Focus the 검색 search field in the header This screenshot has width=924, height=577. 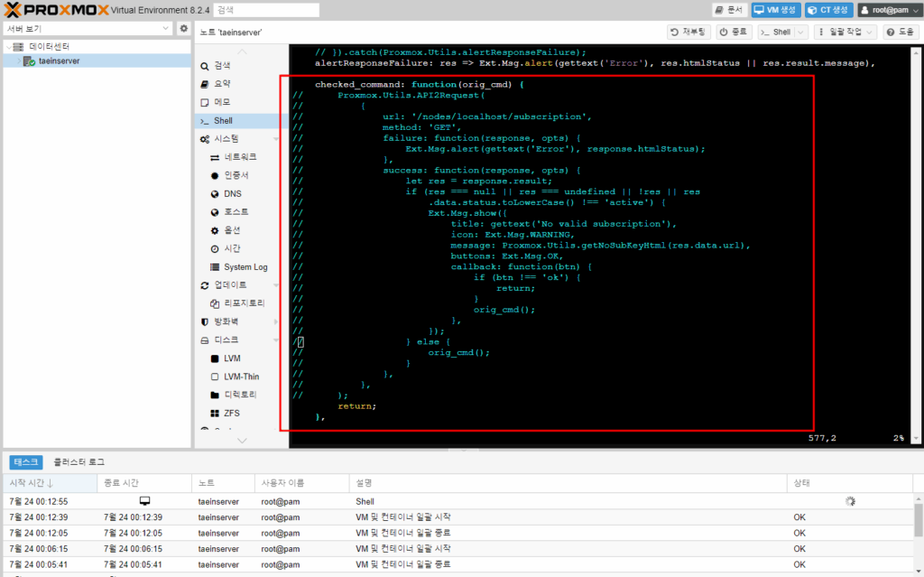coord(266,10)
